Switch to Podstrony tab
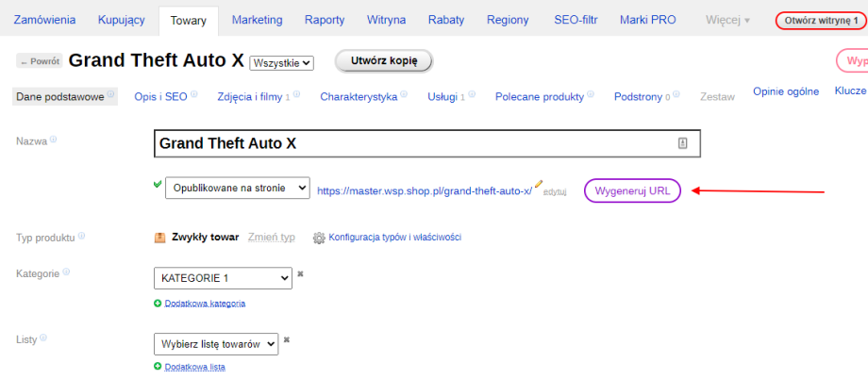 point(639,97)
